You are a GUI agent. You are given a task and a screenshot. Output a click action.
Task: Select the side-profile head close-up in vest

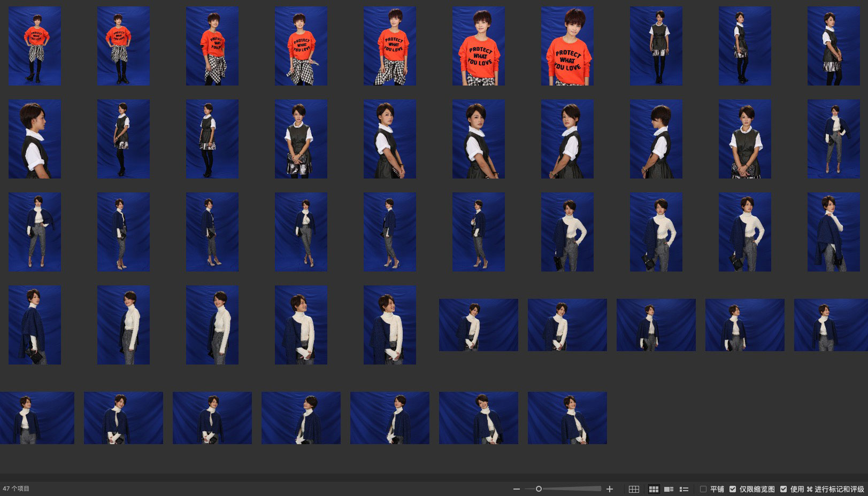click(35, 139)
